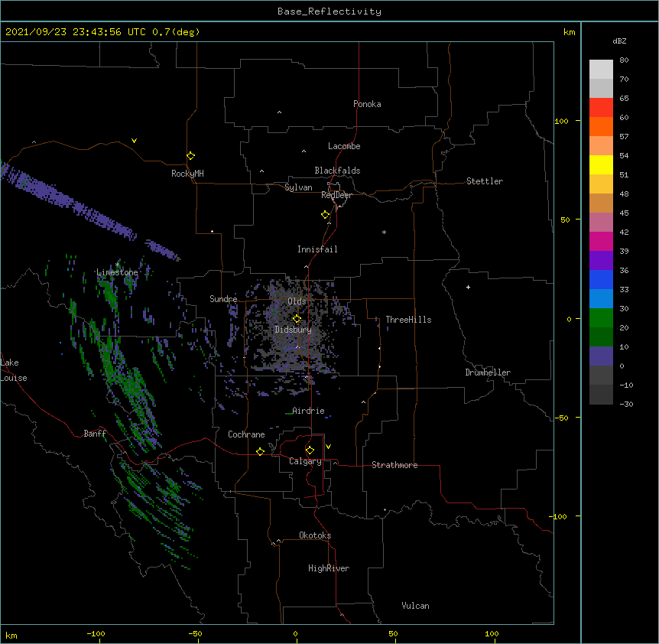Click the light blue swatch between 33 and 30
Viewport: 659px width, 644px height.
coord(601,299)
